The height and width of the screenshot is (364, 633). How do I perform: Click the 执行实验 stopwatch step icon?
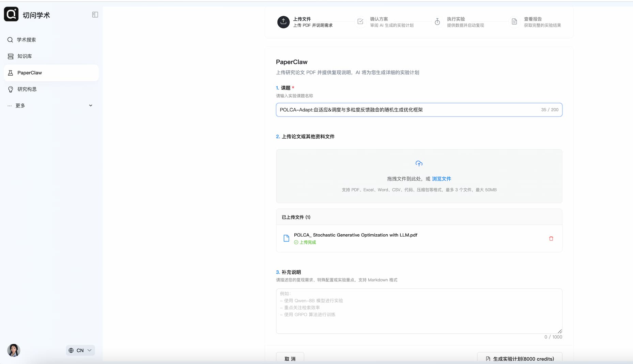437,21
